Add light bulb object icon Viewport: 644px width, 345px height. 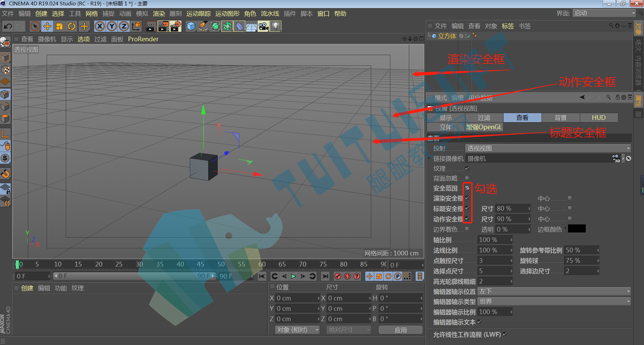275,26
